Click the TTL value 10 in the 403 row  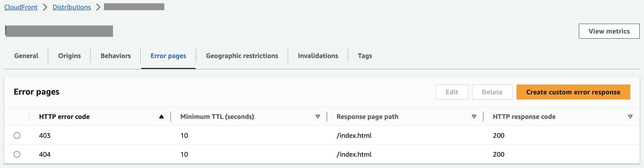(184, 135)
